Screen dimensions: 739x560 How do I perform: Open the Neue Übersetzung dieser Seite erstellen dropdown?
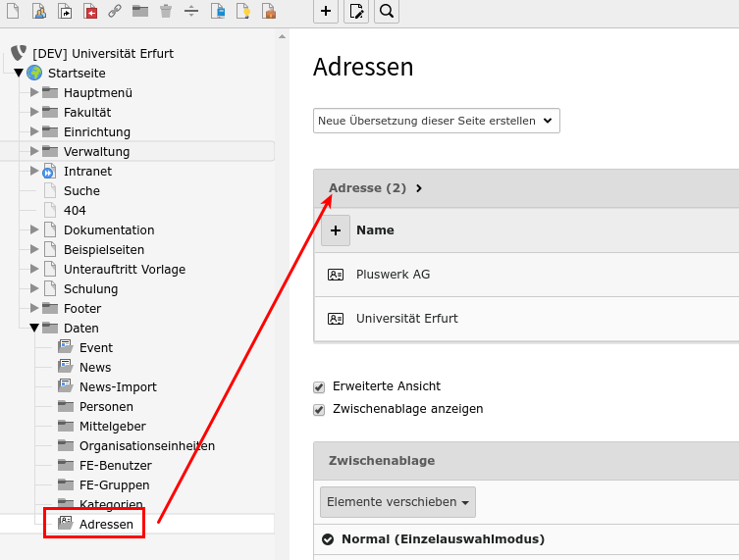[x=436, y=121]
